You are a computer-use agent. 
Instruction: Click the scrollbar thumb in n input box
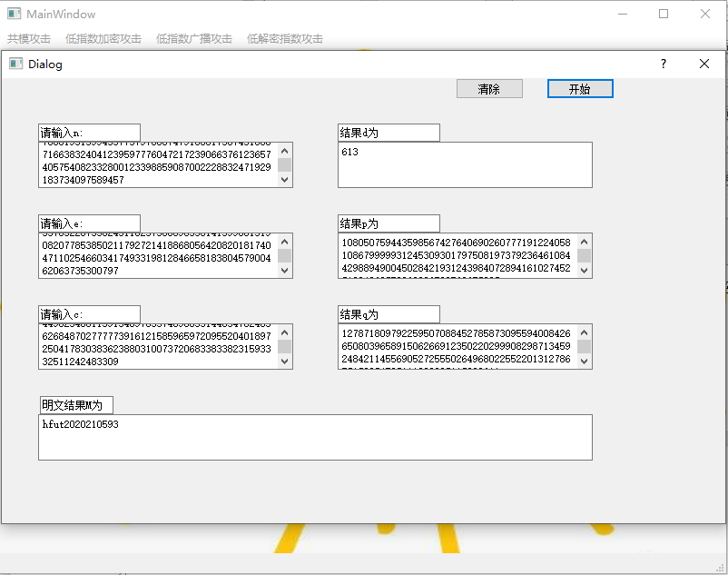(x=285, y=165)
